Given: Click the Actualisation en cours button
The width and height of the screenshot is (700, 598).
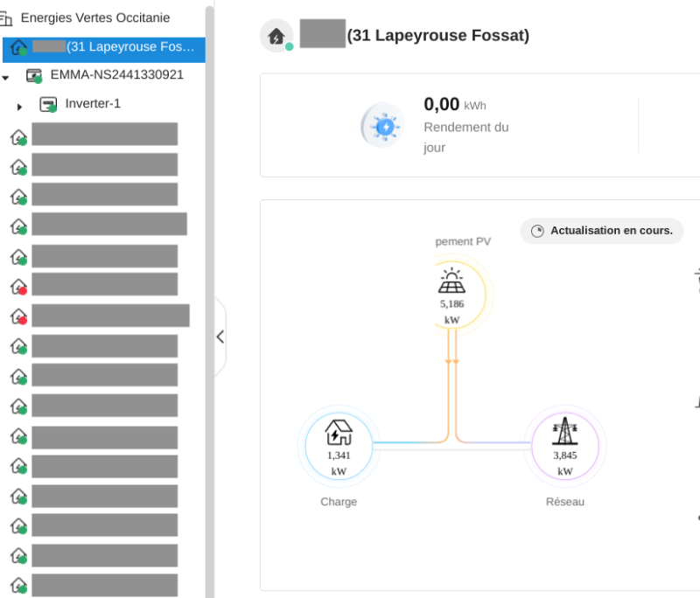Looking at the screenshot, I should (x=602, y=231).
